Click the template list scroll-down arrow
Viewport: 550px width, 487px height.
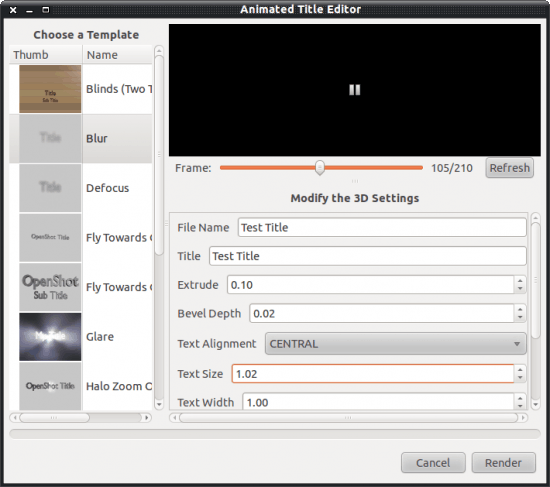click(x=159, y=405)
